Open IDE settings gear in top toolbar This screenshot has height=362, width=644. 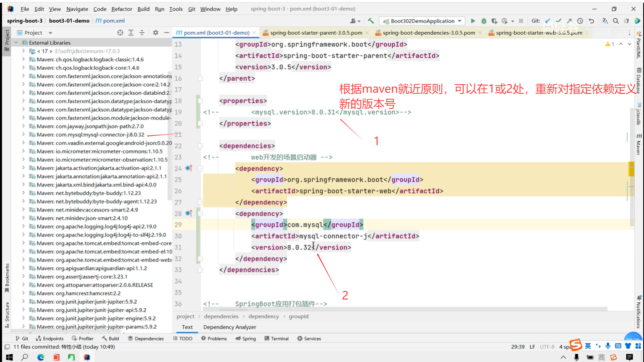(626, 21)
